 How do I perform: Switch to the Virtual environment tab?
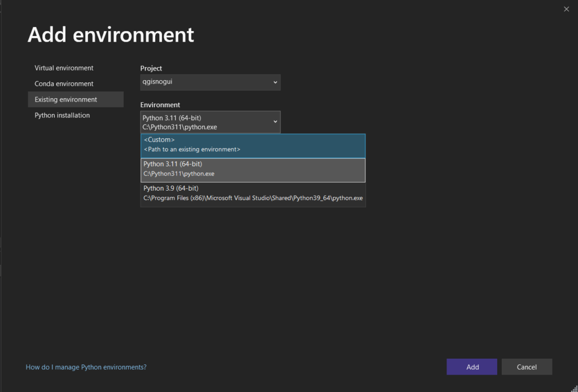64,68
